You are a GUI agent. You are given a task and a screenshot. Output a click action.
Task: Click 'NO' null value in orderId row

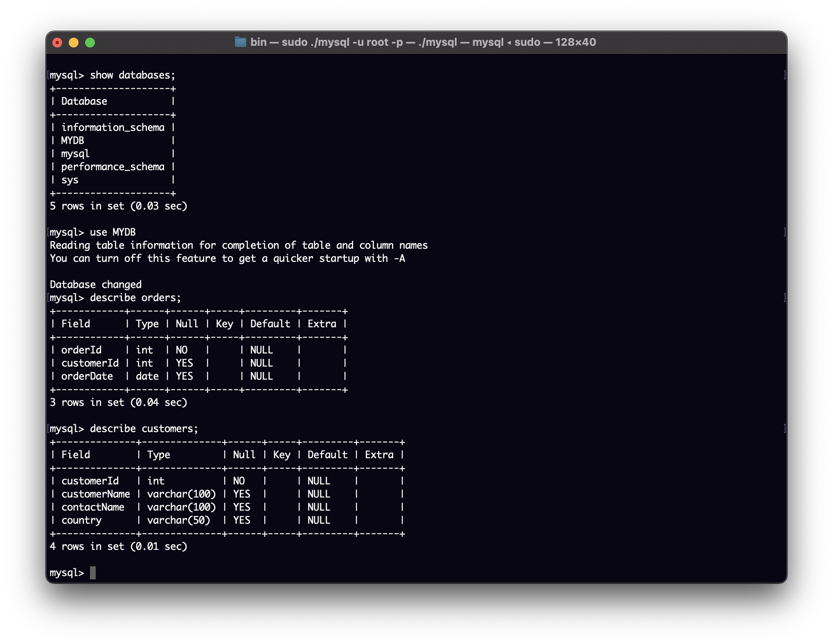(182, 350)
